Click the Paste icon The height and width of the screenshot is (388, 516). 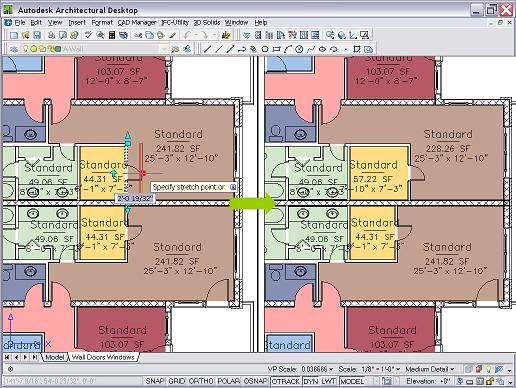coord(160,35)
